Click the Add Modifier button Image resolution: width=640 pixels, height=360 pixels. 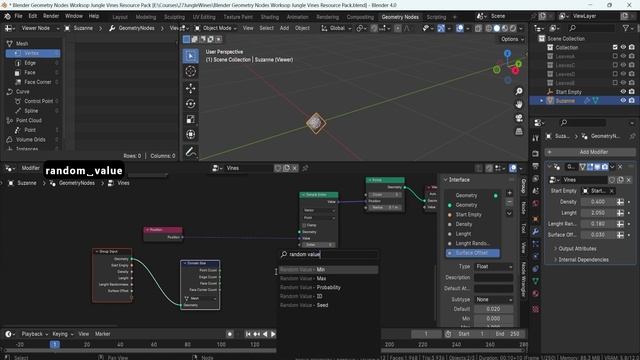590,152
